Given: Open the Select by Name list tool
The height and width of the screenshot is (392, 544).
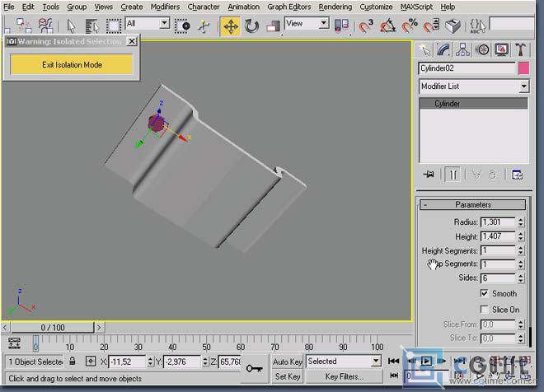Looking at the screenshot, I should (x=92, y=26).
